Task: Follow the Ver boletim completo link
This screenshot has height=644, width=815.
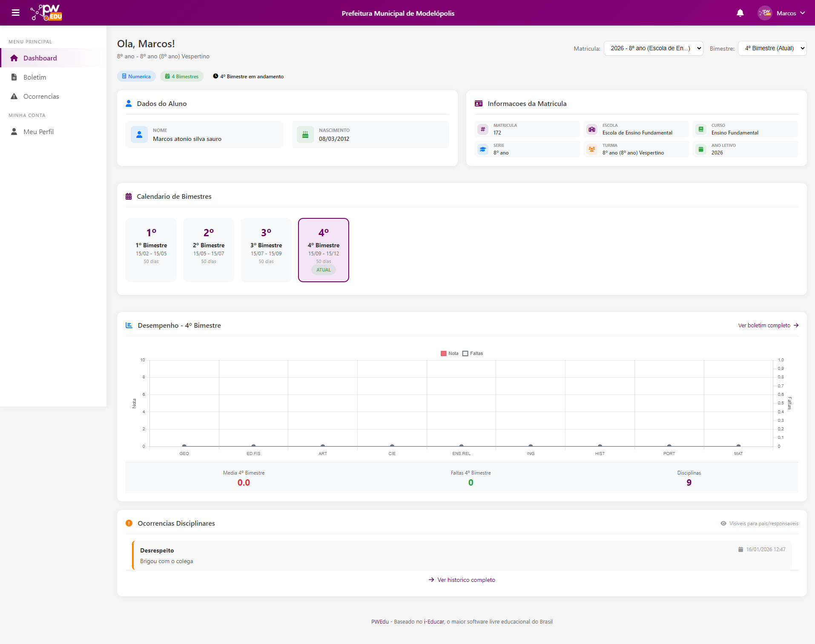Action: (x=768, y=326)
